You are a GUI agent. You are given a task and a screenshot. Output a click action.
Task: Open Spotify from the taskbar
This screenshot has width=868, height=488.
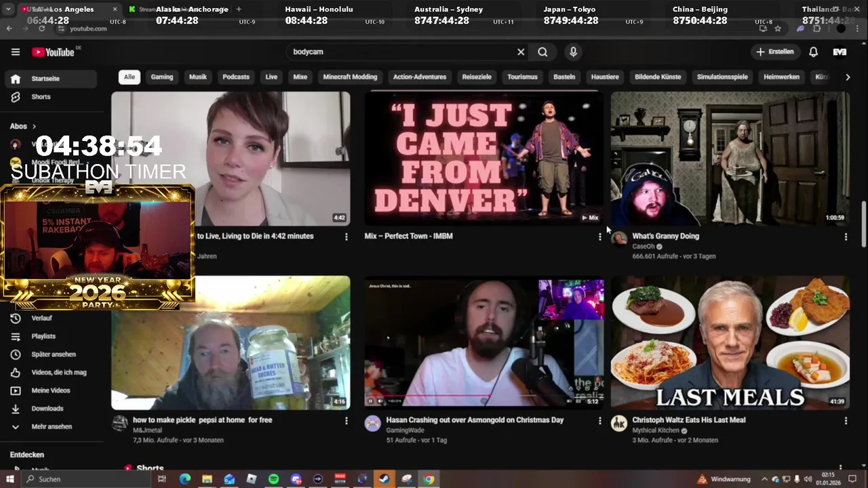tap(273, 479)
